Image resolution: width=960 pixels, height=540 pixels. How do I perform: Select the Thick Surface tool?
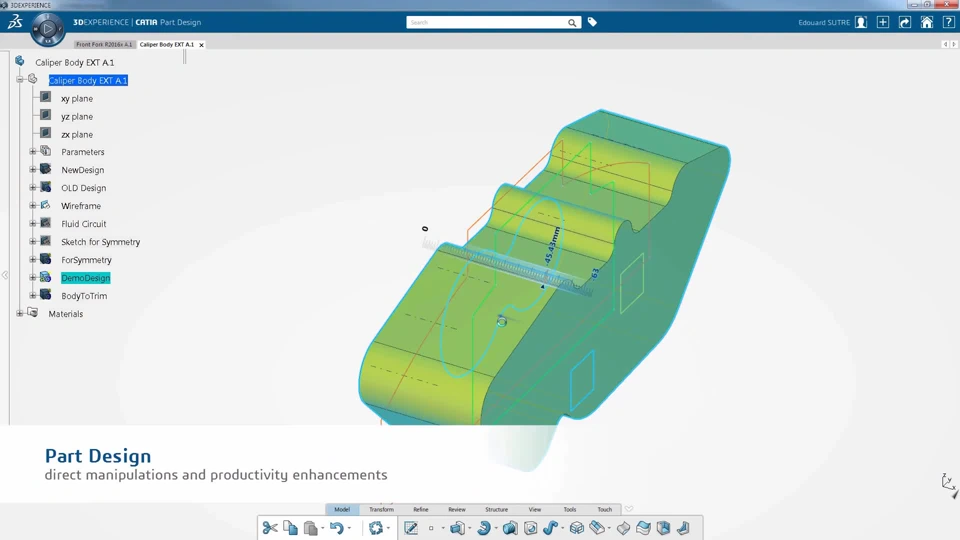[x=643, y=528]
